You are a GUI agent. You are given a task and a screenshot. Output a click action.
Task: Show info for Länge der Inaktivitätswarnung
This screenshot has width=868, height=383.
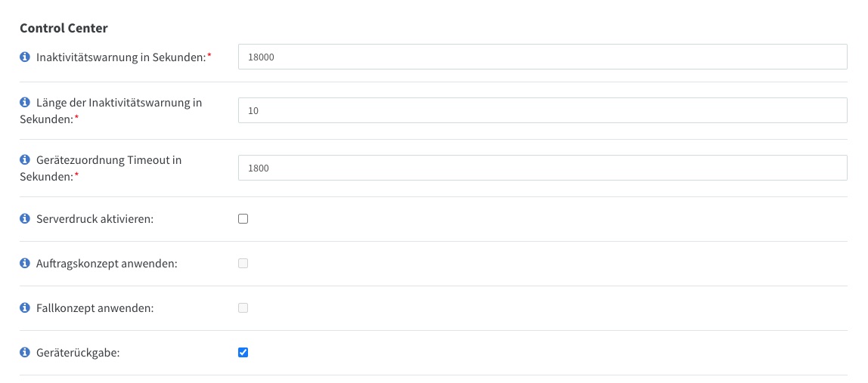click(24, 103)
